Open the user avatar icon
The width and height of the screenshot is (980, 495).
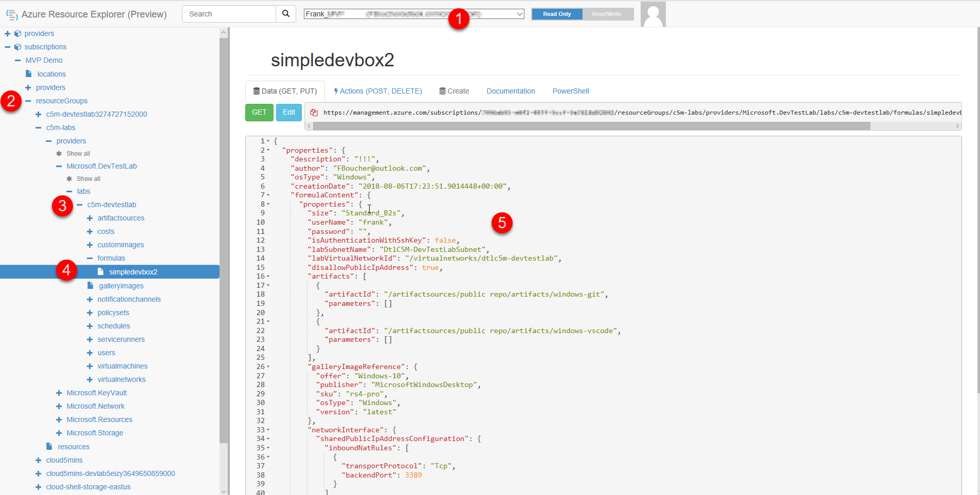click(x=653, y=14)
